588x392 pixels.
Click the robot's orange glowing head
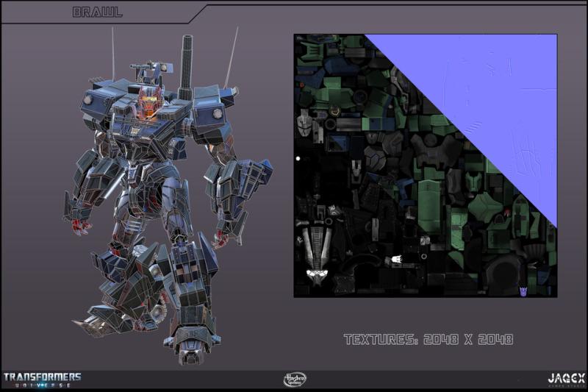pos(149,101)
